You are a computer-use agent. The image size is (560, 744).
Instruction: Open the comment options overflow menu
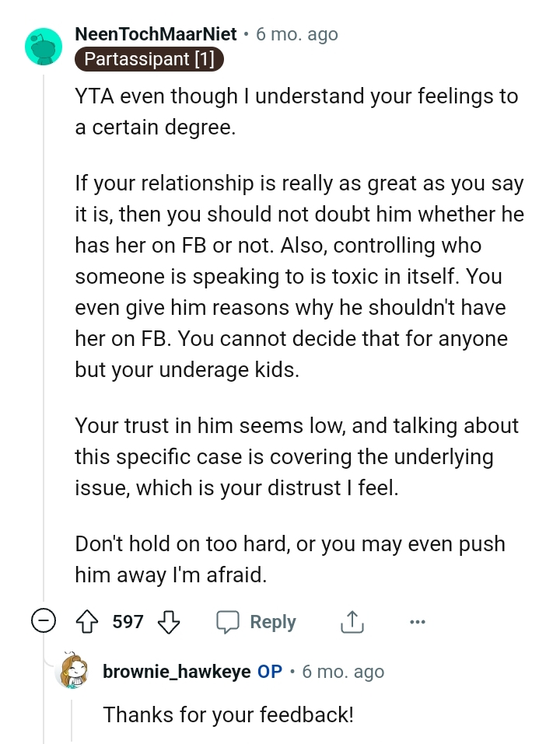[x=418, y=622]
